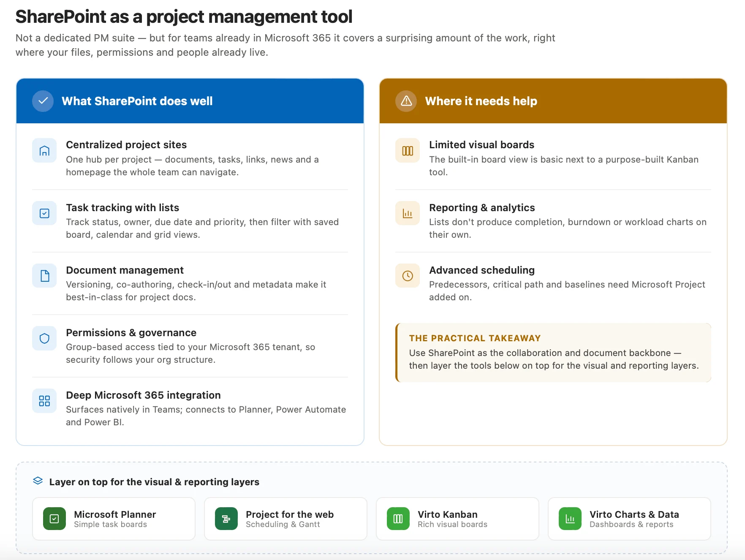
Task: Open the Microsoft Planner card
Action: pos(114,519)
